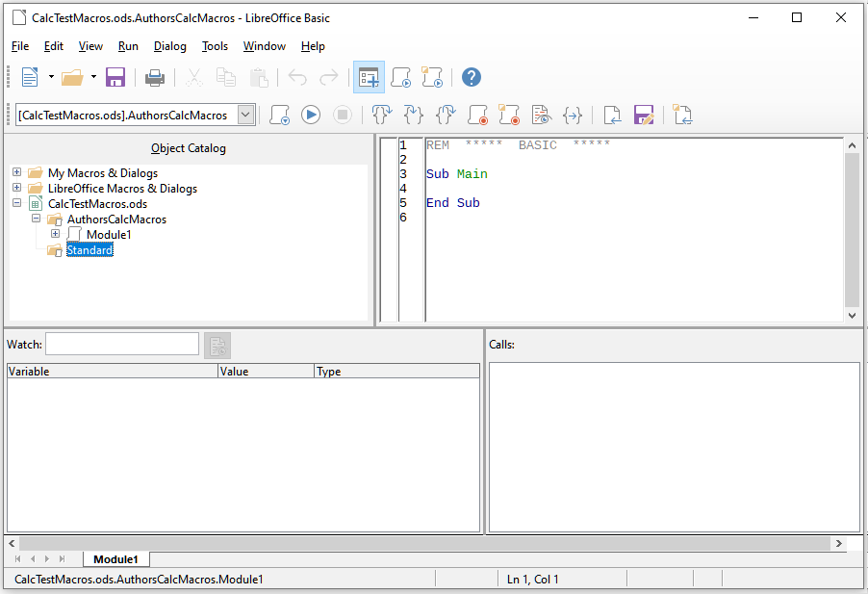The height and width of the screenshot is (594, 868).
Task: Select Standard in the Object Catalog
Action: pyautogui.click(x=89, y=249)
